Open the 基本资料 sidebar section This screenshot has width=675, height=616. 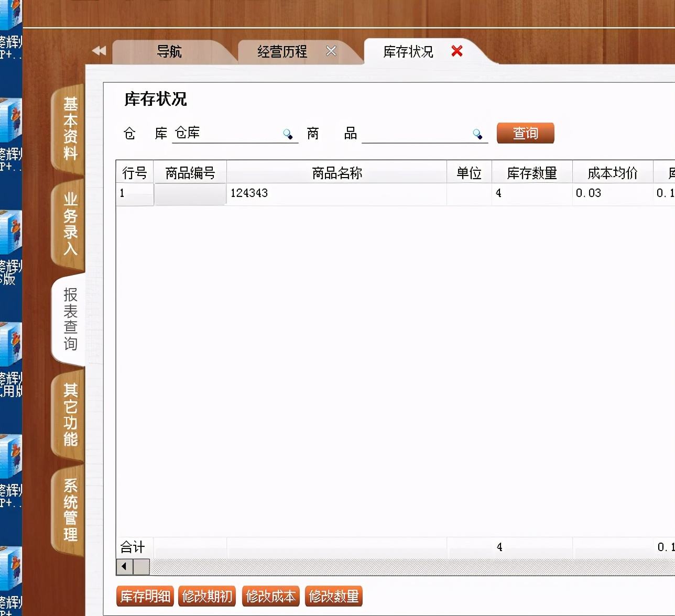point(69,128)
